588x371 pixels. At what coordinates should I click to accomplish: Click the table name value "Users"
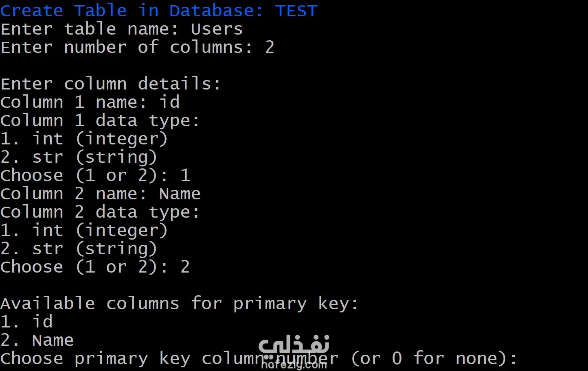[x=217, y=29]
